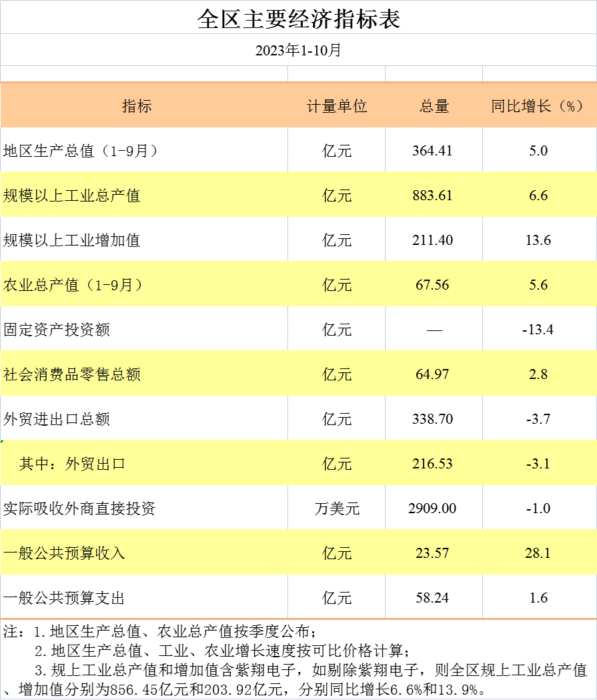This screenshot has height=700, width=597.
Task: Click the 一般公共预算支出 row label
Action: click(64, 598)
